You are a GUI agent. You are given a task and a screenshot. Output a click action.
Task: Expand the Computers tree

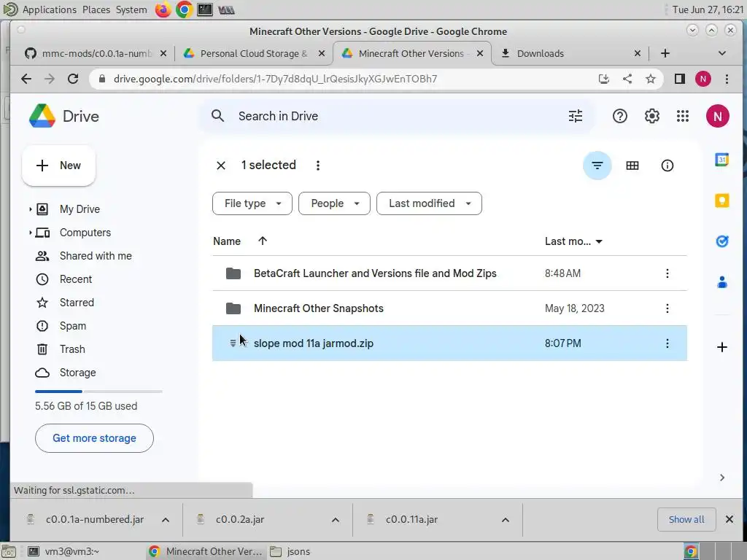[x=30, y=233]
